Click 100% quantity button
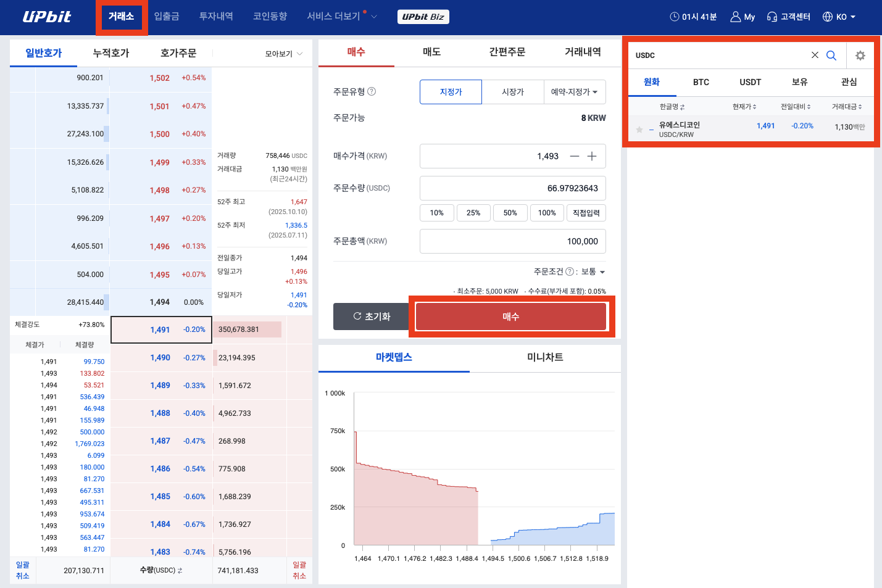The image size is (882, 588). [x=547, y=213]
